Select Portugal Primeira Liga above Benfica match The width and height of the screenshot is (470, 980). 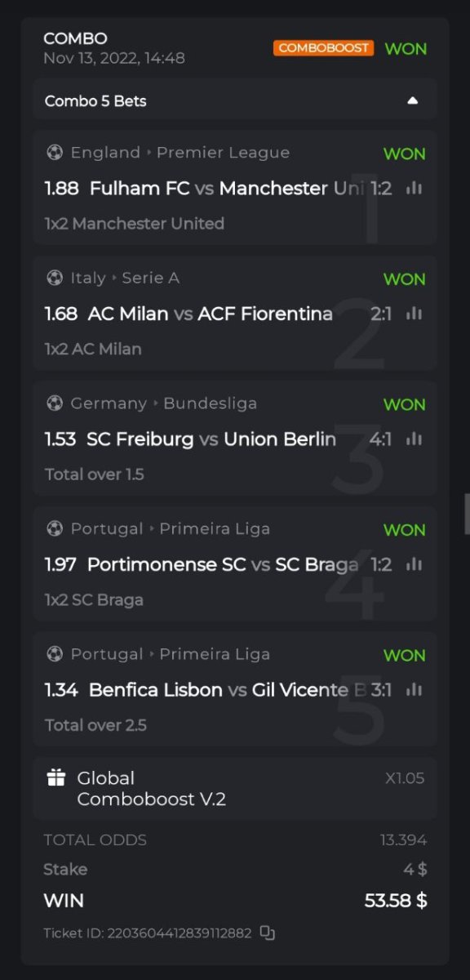point(171,654)
